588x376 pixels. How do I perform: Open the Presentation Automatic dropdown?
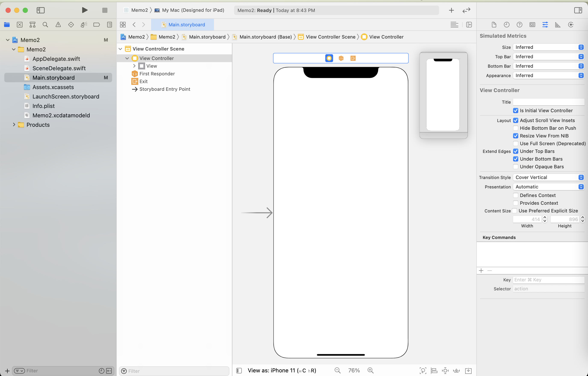tap(548, 187)
